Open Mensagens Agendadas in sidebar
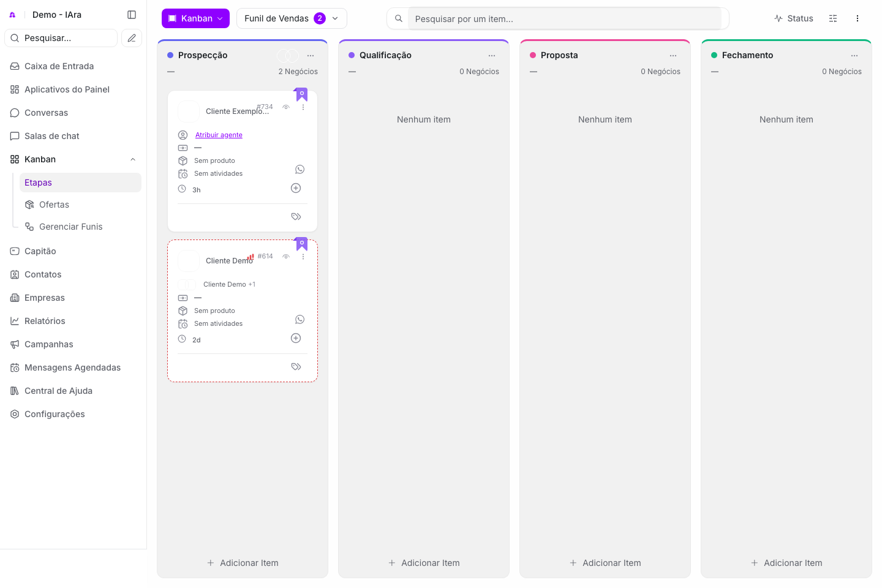 tap(73, 367)
